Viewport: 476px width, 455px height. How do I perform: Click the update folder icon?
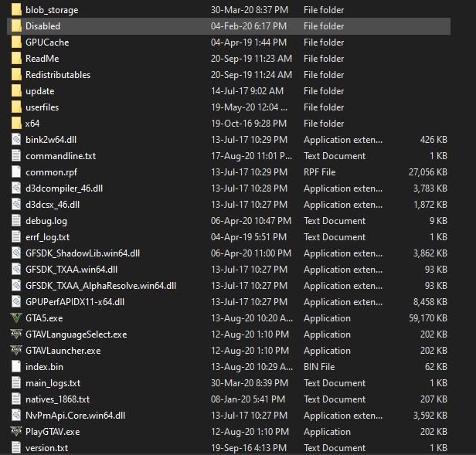(x=16, y=91)
